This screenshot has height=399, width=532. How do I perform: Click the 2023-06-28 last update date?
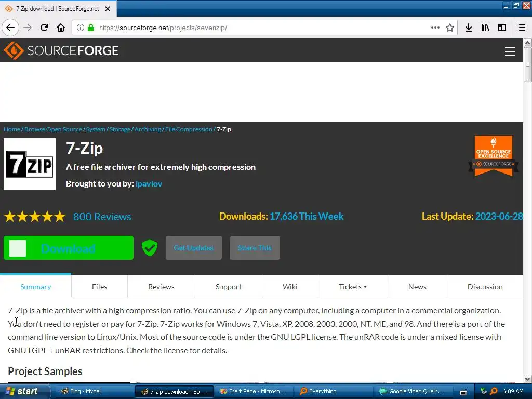pos(499,216)
